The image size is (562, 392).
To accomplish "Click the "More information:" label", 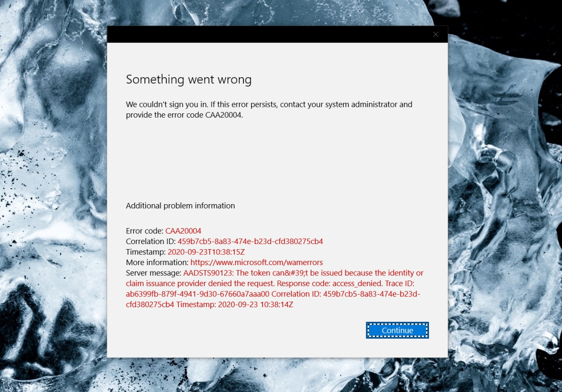I will [x=157, y=262].
